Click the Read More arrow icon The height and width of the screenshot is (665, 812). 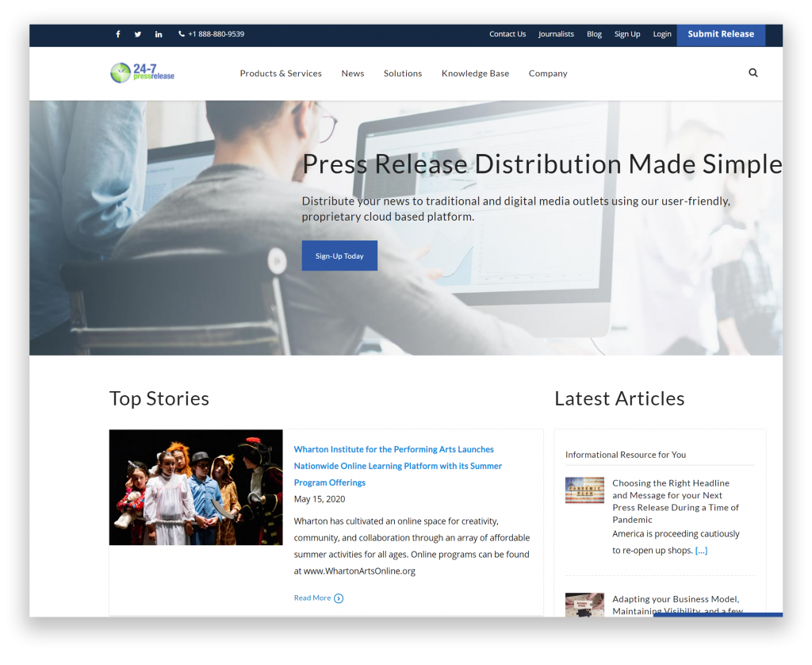coord(339,598)
